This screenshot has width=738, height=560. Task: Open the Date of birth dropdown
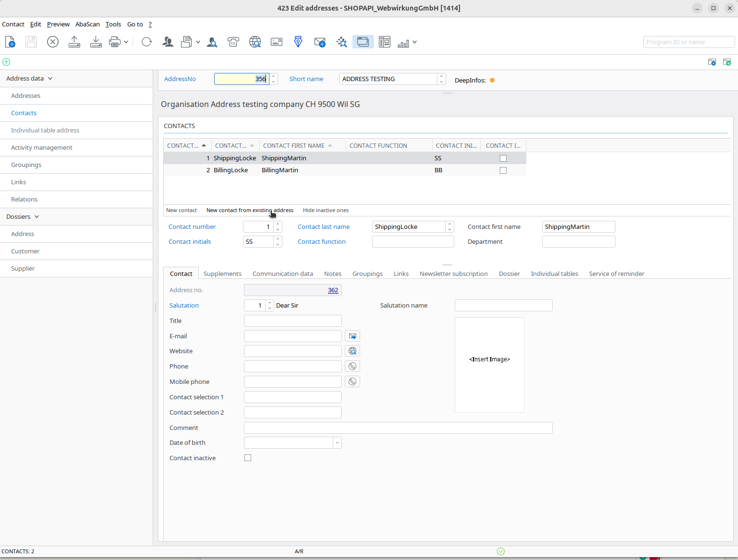337,443
